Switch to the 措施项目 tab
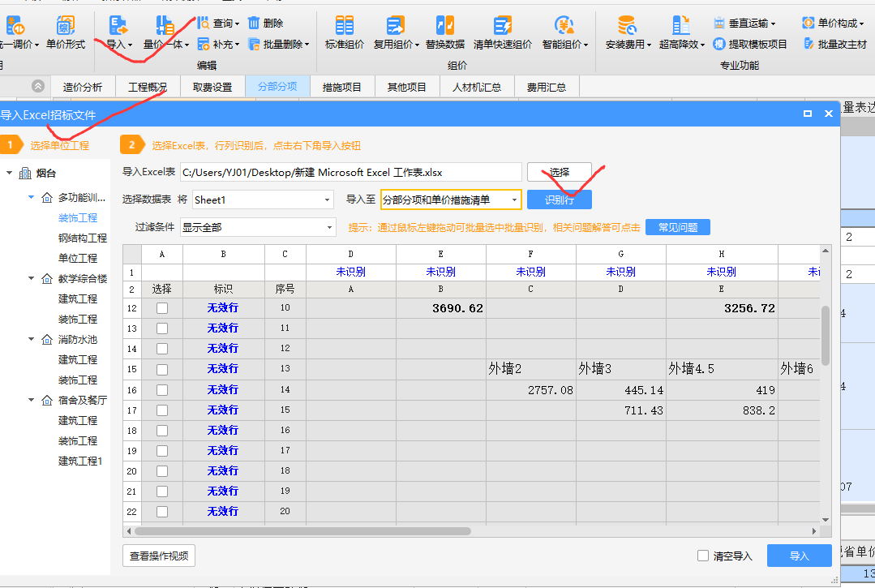Screen dimensions: 875x588 (x=342, y=87)
